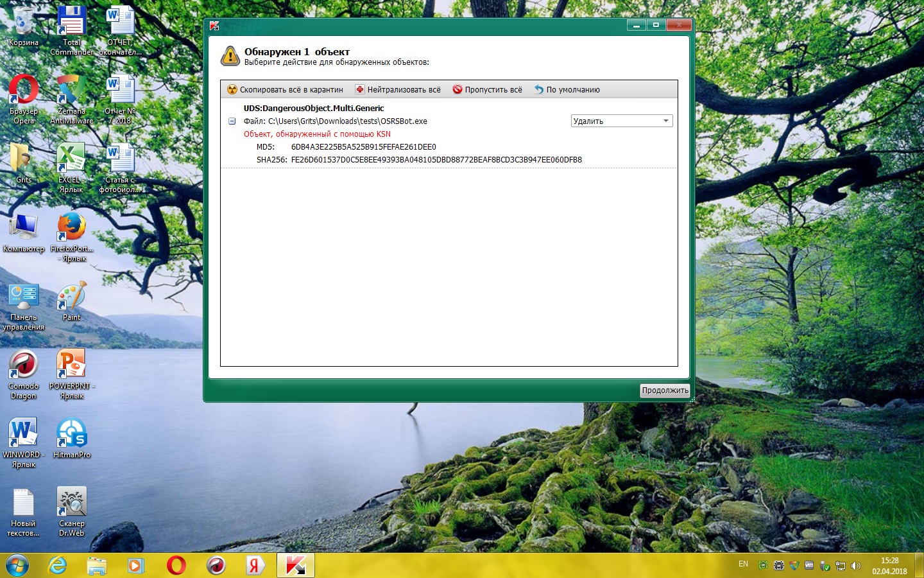This screenshot has width=924, height=578.
Task: Select the 'Сканер Dr.Web' desktop shortcut
Action: pyautogui.click(x=72, y=512)
